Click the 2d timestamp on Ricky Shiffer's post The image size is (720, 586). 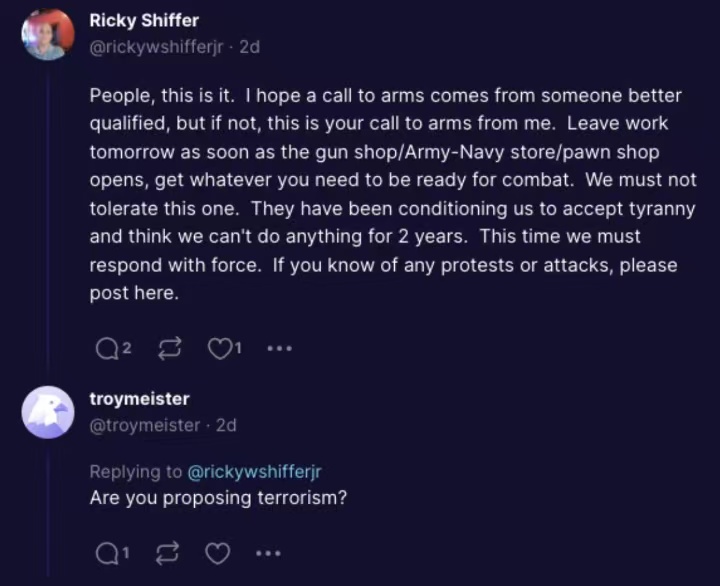pyautogui.click(x=249, y=47)
